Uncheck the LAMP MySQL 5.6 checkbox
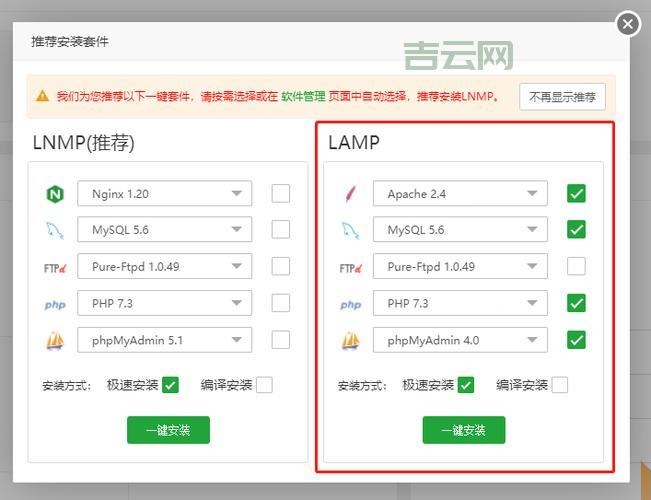651x500 pixels. coord(576,230)
